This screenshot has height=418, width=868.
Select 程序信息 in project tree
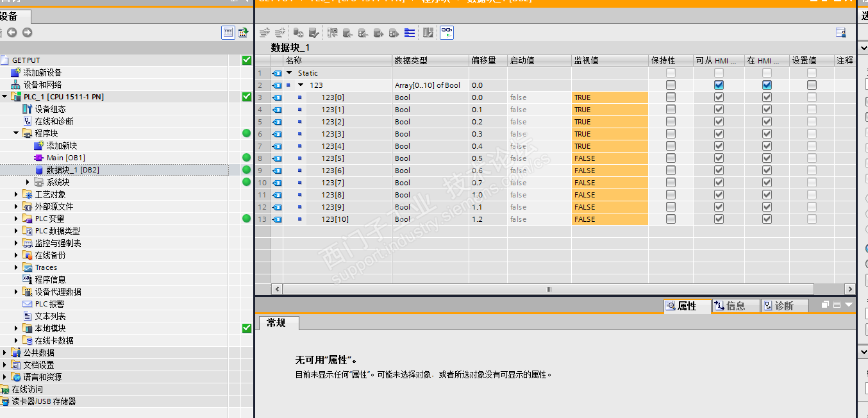point(50,280)
